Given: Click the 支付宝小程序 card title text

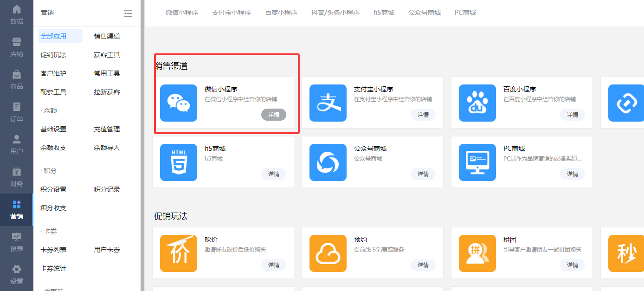Looking at the screenshot, I should tap(374, 89).
